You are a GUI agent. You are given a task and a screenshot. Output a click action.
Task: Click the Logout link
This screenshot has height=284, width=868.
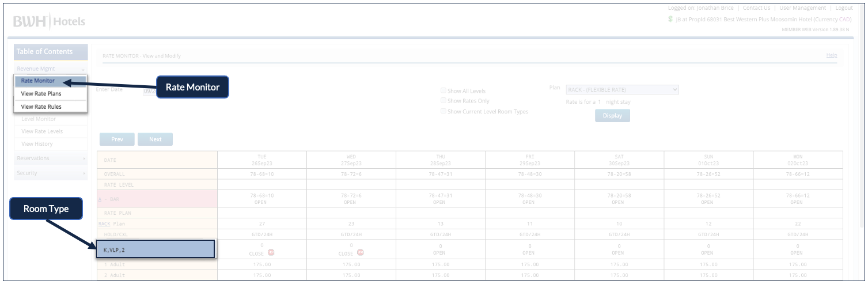coord(843,8)
